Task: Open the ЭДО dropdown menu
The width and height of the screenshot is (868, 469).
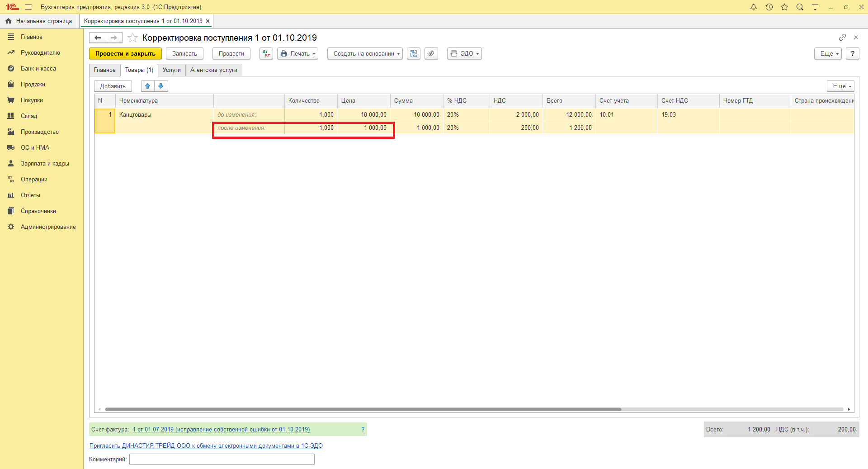Action: (464, 53)
